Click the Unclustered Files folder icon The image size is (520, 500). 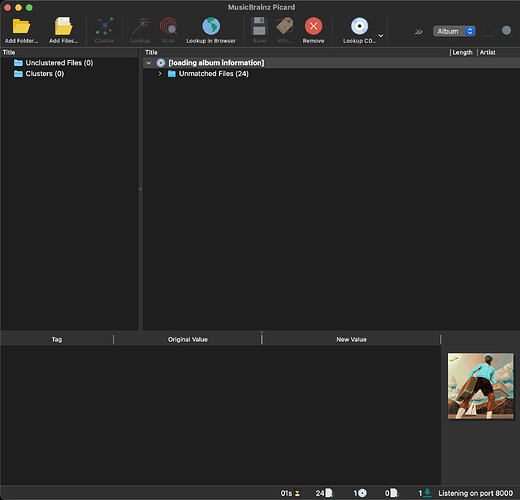[x=18, y=63]
